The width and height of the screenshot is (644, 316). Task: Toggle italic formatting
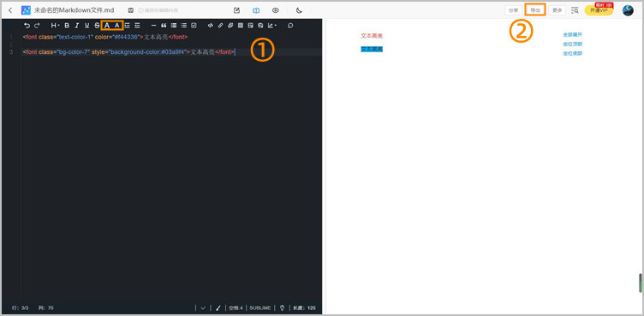77,26
